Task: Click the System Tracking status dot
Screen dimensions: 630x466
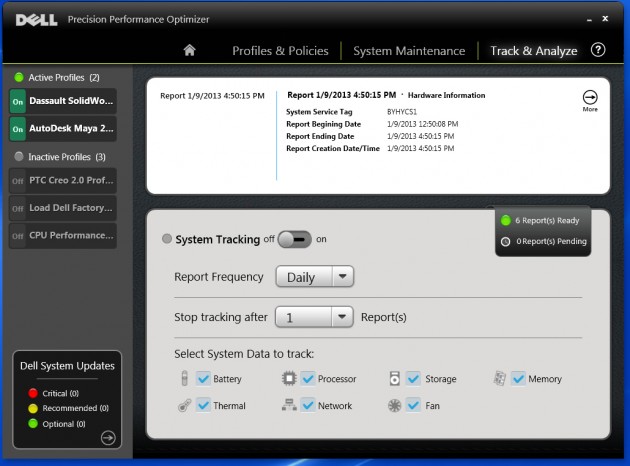Action: pyautogui.click(x=167, y=239)
